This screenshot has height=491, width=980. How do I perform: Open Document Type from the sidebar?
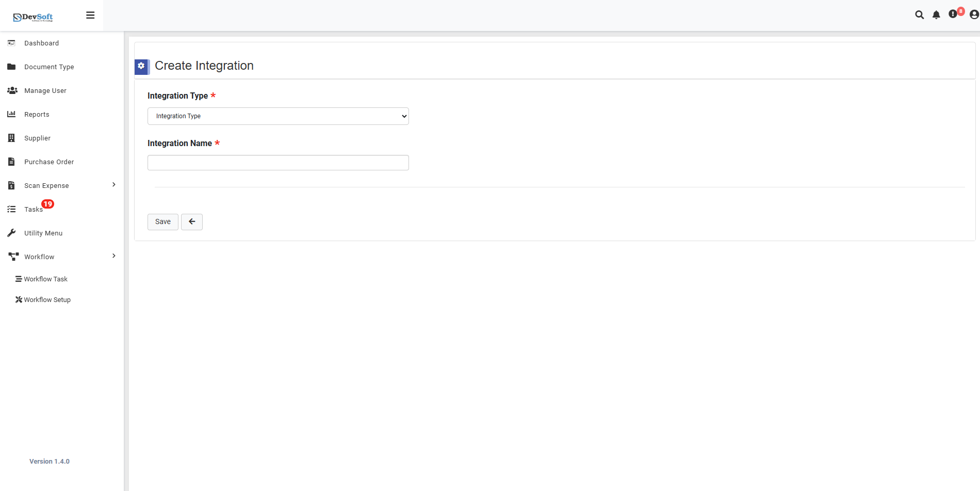(49, 67)
